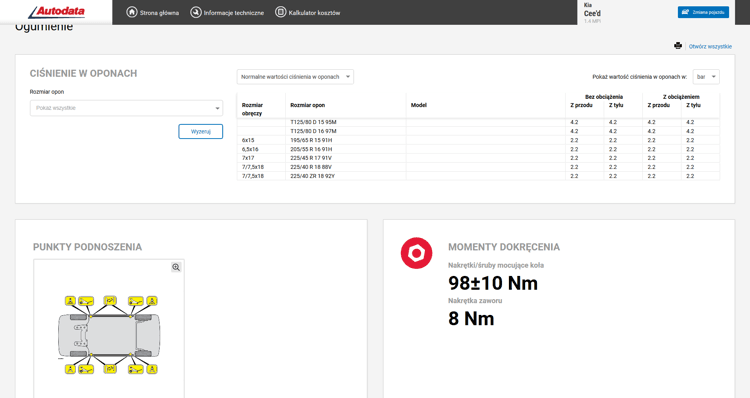Open the Rozmiar opon dropdown
750x398 pixels.
126,108
